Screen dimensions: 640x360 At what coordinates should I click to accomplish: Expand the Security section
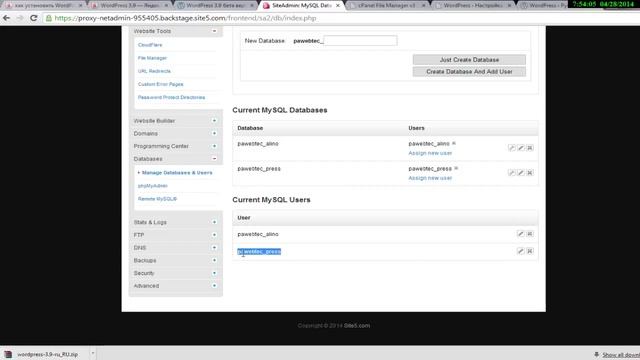214,273
